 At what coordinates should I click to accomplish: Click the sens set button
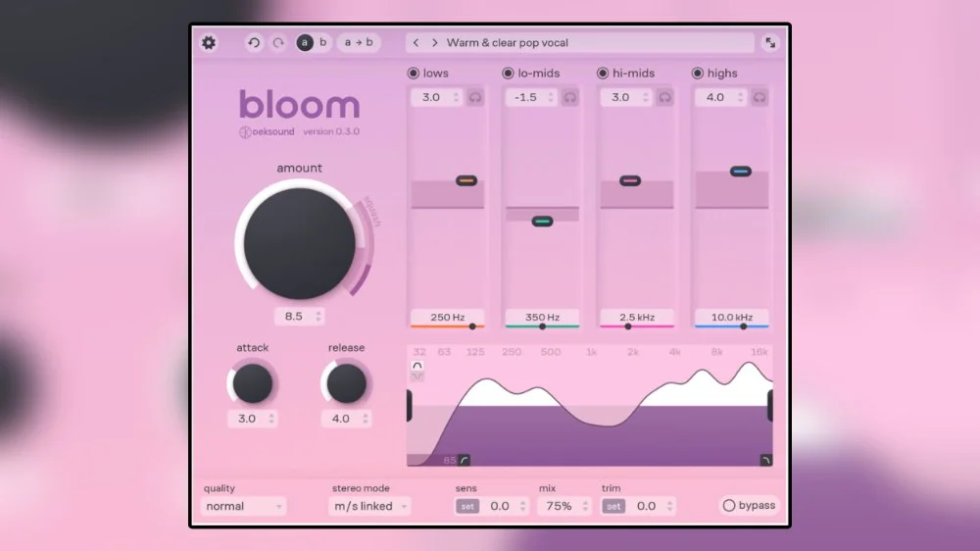(x=466, y=506)
